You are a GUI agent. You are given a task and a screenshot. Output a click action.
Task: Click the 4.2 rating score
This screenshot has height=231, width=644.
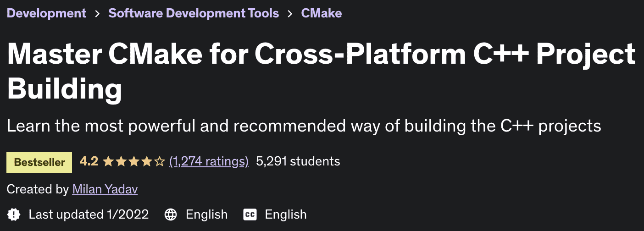click(89, 161)
